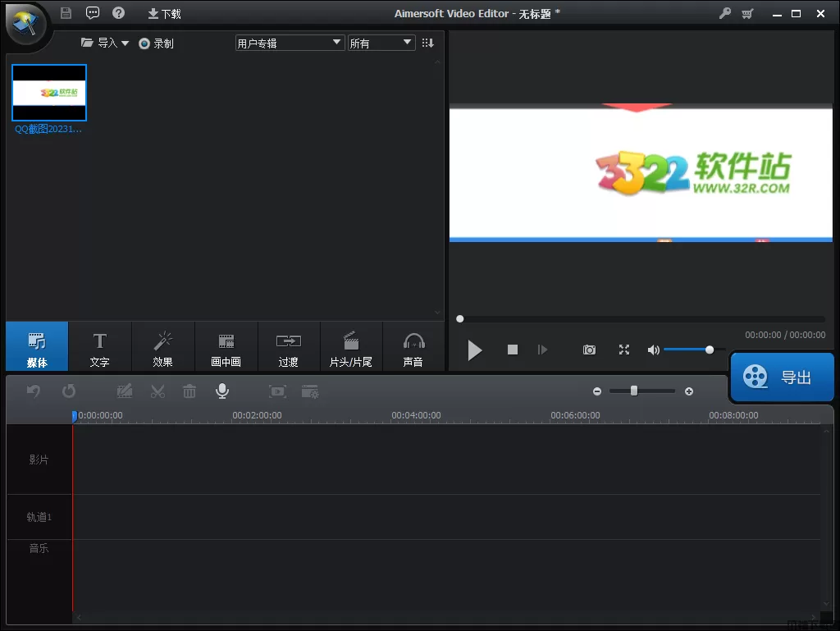Click the shopping cart purchase icon
Viewport: 840px width, 631px height.
click(747, 13)
